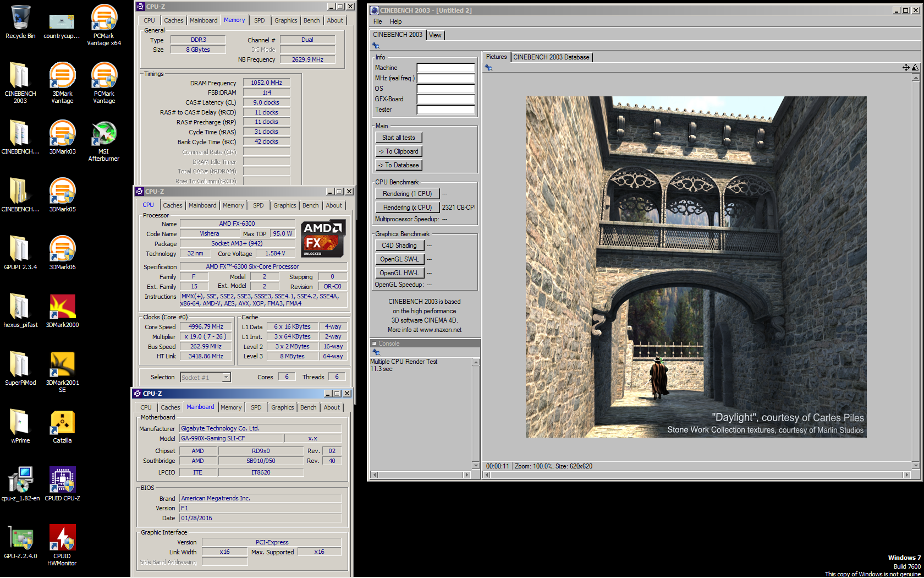Open the Help menu in CINEBENCH
Screen dimensions: 924x578
point(395,21)
